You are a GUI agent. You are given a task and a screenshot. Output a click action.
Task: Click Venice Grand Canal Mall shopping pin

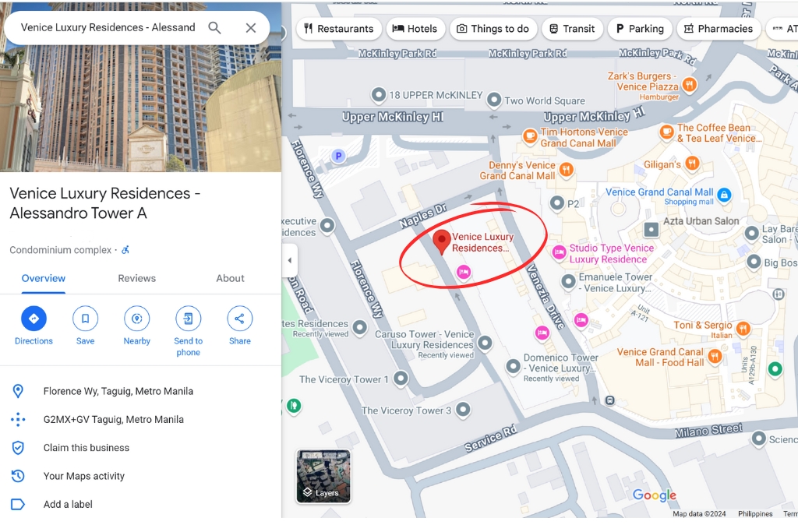724,194
